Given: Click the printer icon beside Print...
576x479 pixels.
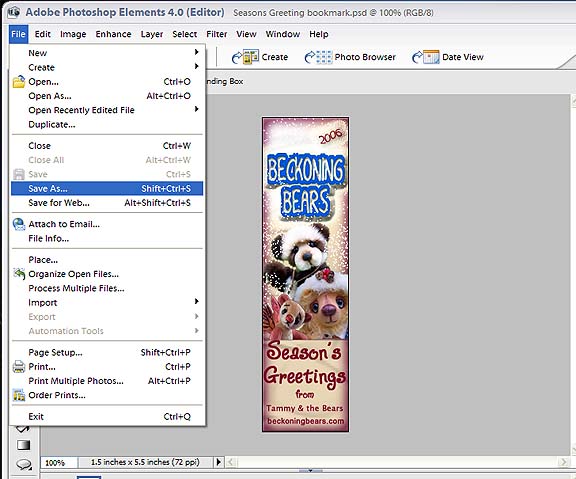Looking at the screenshot, I should click(x=19, y=367).
